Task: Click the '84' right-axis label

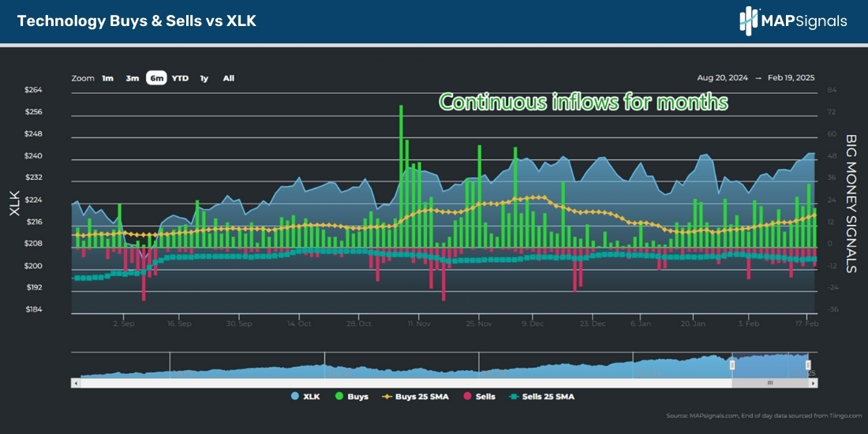Action: click(831, 90)
